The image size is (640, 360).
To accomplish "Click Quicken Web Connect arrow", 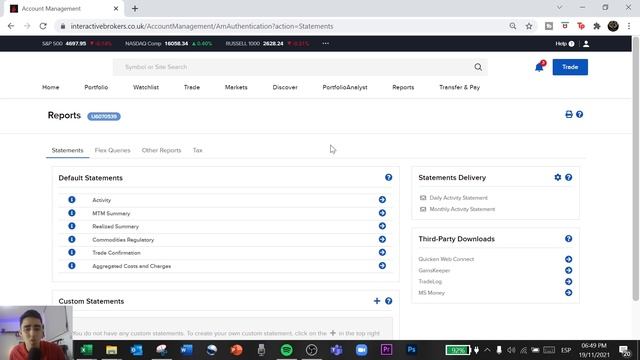I will (x=569, y=259).
